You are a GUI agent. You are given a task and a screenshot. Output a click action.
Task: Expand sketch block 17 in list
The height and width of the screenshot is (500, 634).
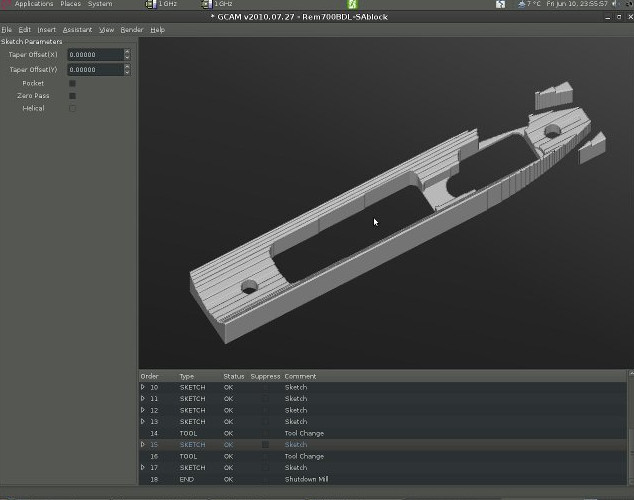143,468
